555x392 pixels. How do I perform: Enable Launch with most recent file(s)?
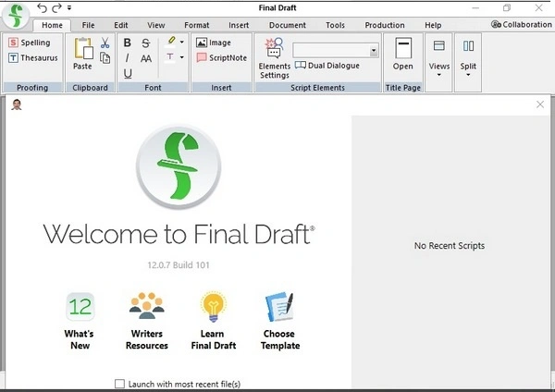pos(119,384)
